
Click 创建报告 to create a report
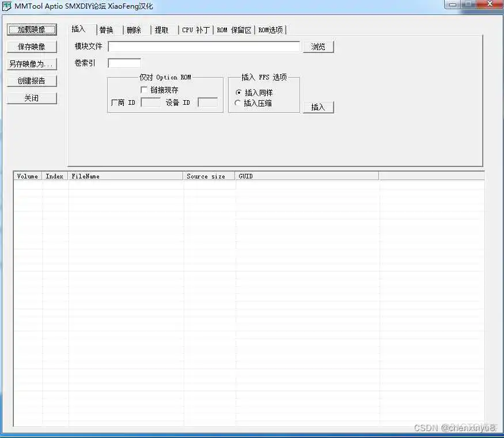point(32,81)
